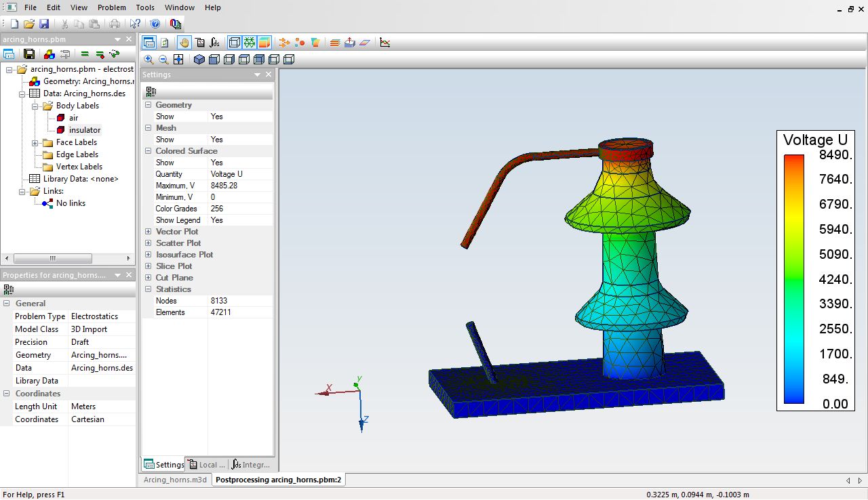Viewport: 868px width, 500px height.
Task: Expand the Vector Plot section
Action: 149,232
